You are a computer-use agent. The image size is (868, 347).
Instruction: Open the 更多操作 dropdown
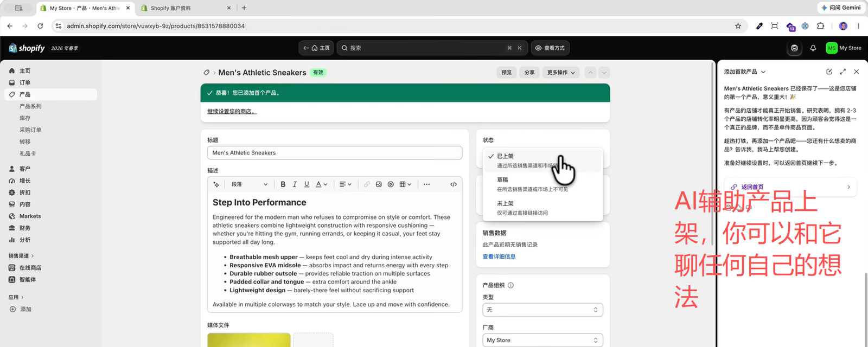point(561,73)
